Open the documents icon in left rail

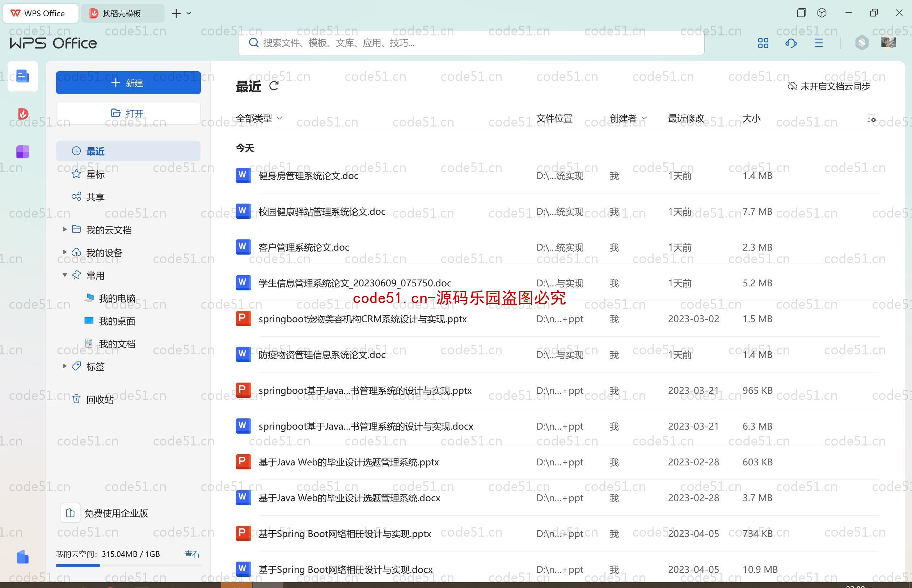click(x=23, y=76)
